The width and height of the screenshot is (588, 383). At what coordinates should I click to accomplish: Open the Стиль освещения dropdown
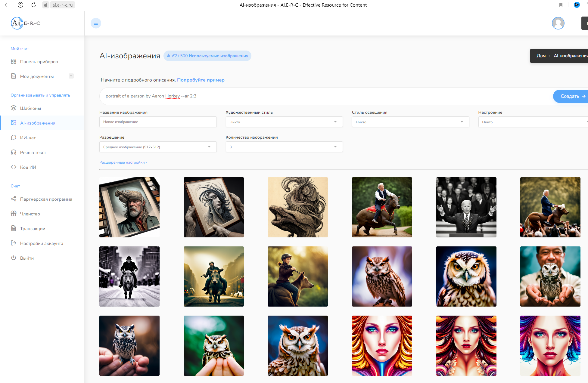410,122
